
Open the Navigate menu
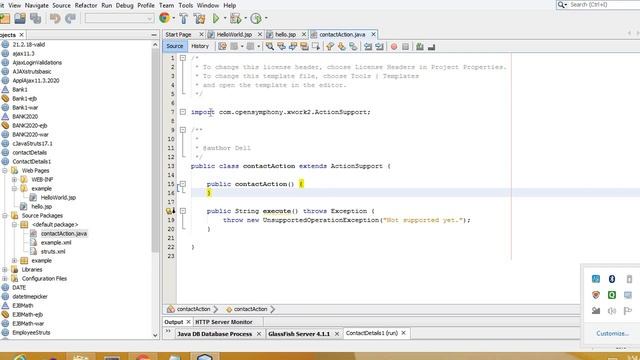point(36,5)
